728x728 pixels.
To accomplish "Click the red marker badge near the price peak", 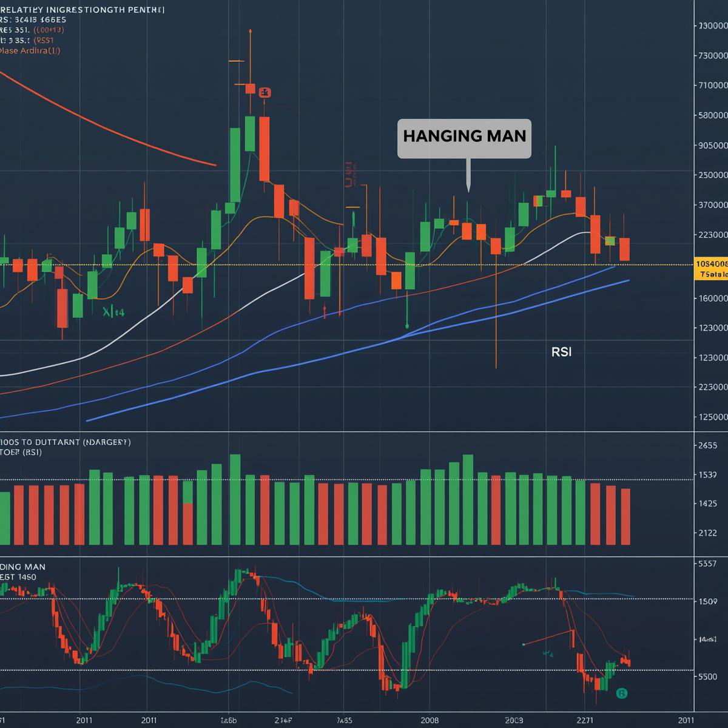I will pos(265,93).
